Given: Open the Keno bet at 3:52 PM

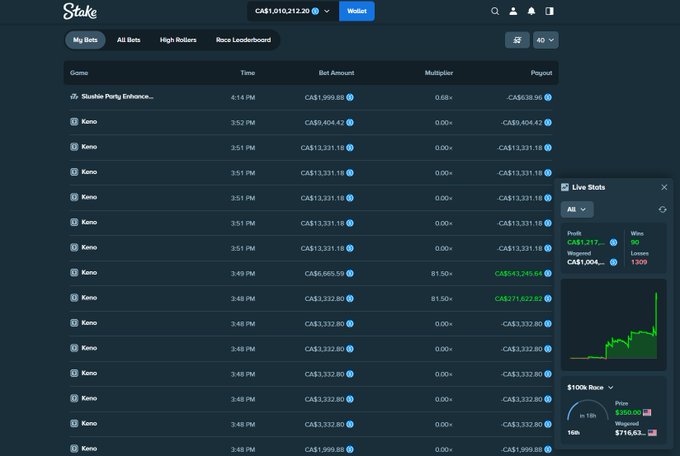Looking at the screenshot, I should [x=311, y=122].
